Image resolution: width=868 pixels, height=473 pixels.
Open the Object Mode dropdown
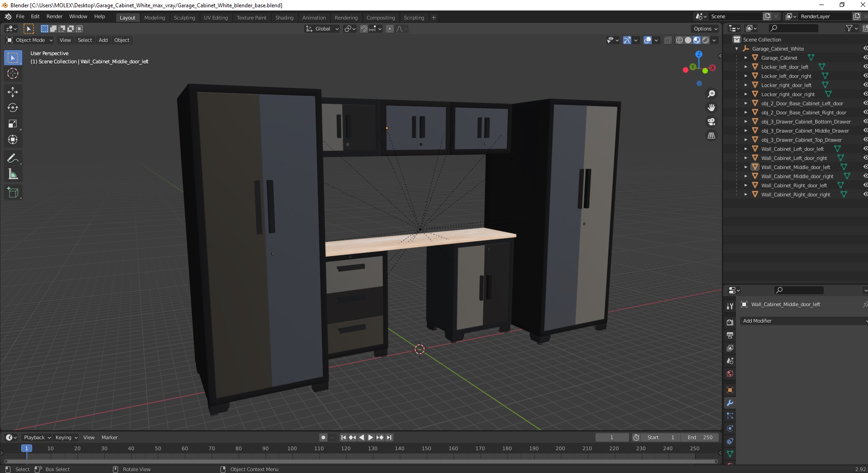point(30,40)
